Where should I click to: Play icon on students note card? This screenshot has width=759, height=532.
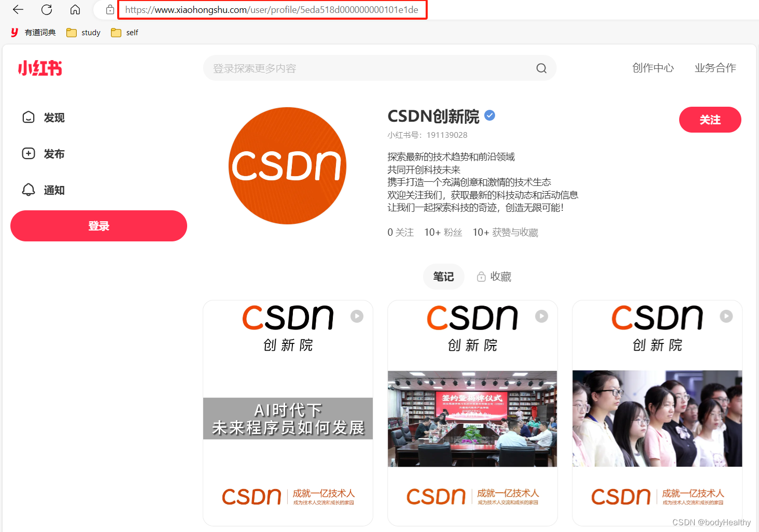[726, 316]
